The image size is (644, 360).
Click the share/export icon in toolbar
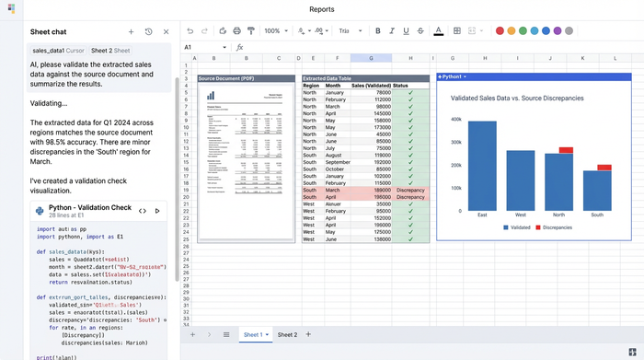point(223,30)
